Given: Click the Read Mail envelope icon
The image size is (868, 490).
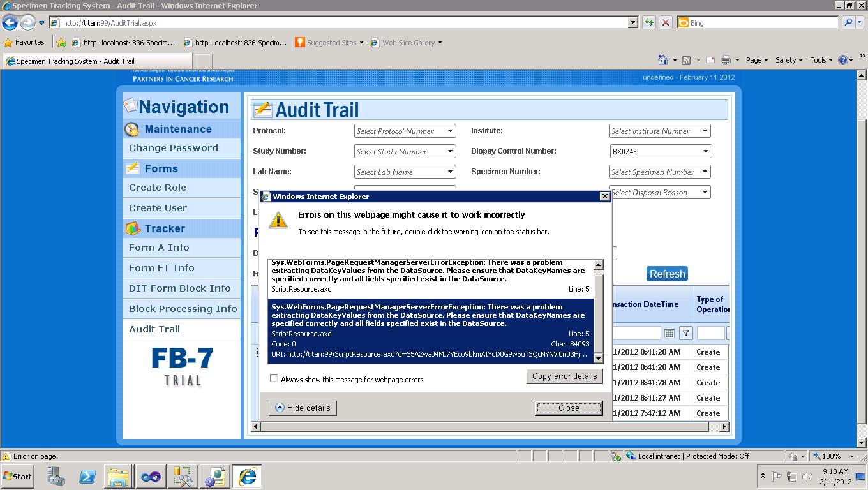Looking at the screenshot, I should [710, 60].
